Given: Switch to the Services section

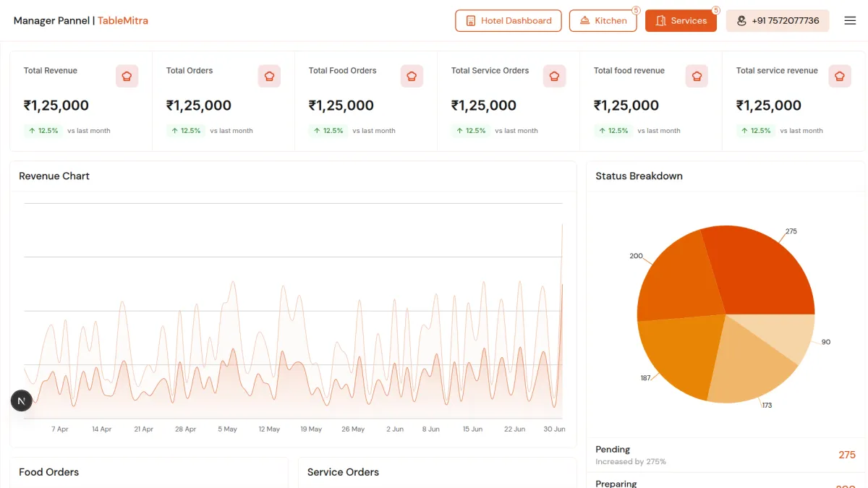Looking at the screenshot, I should (681, 20).
